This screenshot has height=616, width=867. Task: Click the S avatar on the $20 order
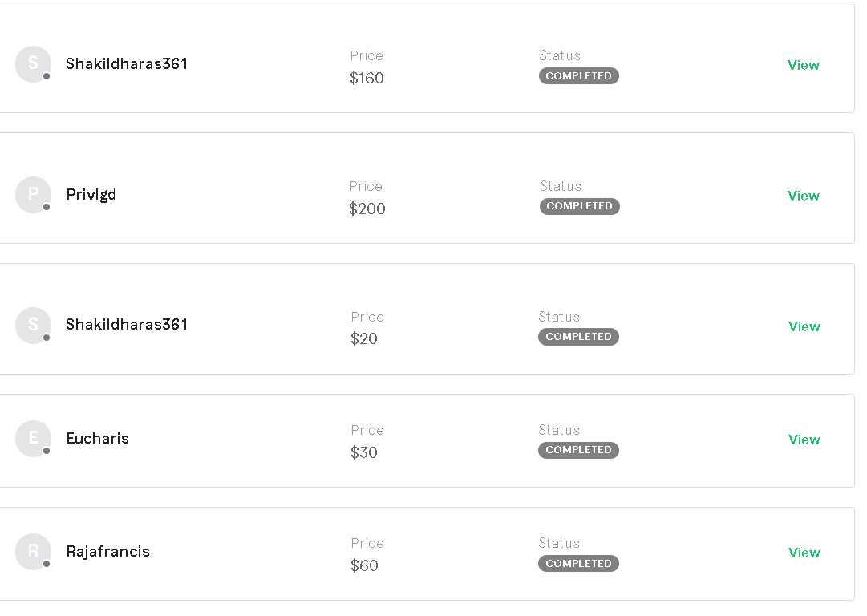click(33, 326)
